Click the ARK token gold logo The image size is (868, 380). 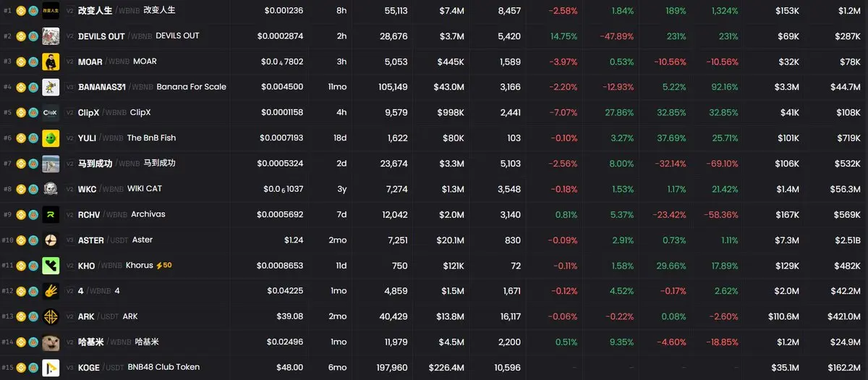(51, 316)
